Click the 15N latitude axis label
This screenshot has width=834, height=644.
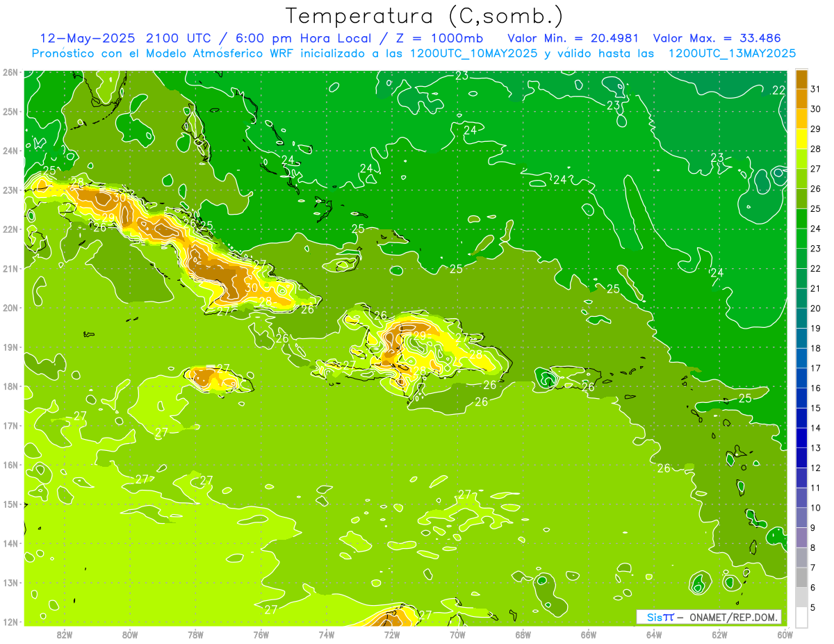tap(10, 504)
